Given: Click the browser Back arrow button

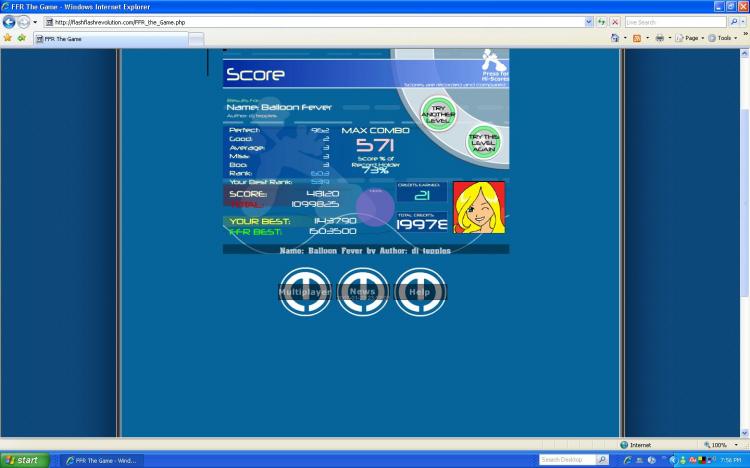Looking at the screenshot, I should point(10,22).
